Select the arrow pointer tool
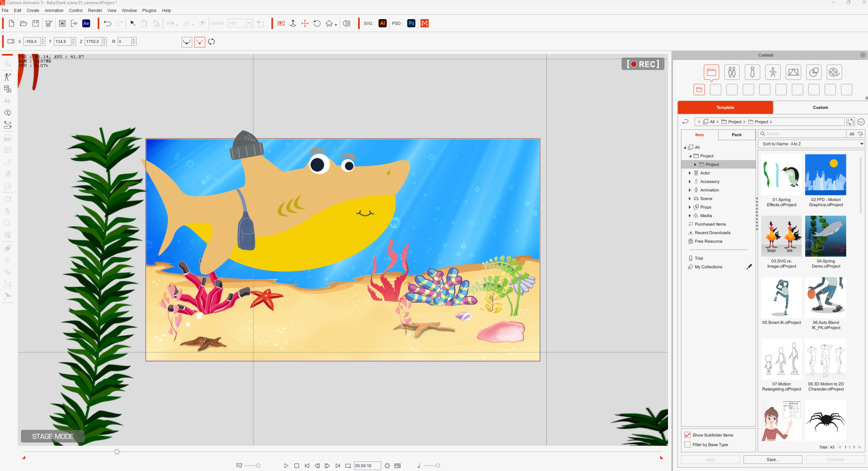Image resolution: width=868 pixels, height=471 pixels. point(133,23)
